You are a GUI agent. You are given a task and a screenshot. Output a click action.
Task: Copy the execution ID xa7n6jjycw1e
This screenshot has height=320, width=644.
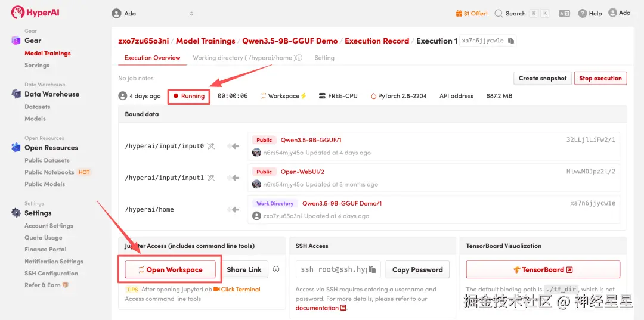click(x=511, y=41)
